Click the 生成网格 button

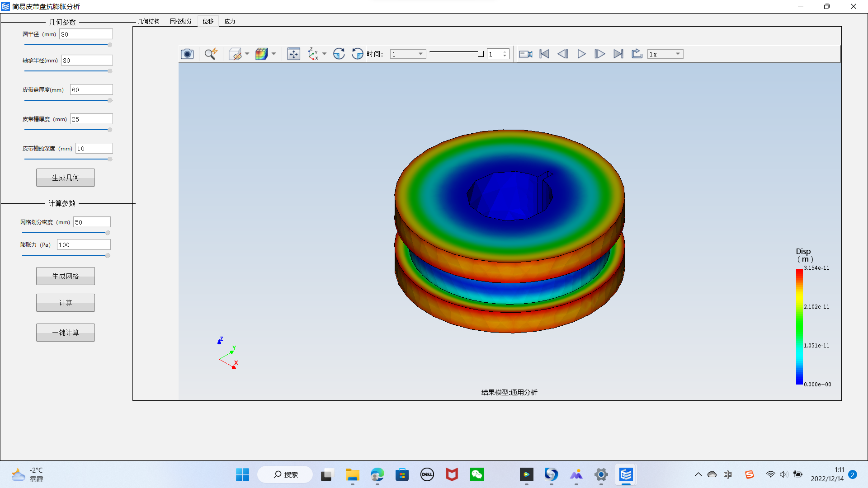coord(66,276)
